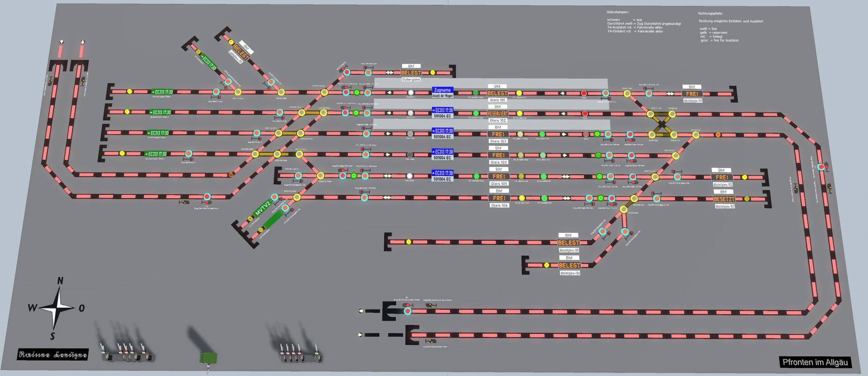Select the RESERVIERT display above Gleis 102

click(x=498, y=113)
